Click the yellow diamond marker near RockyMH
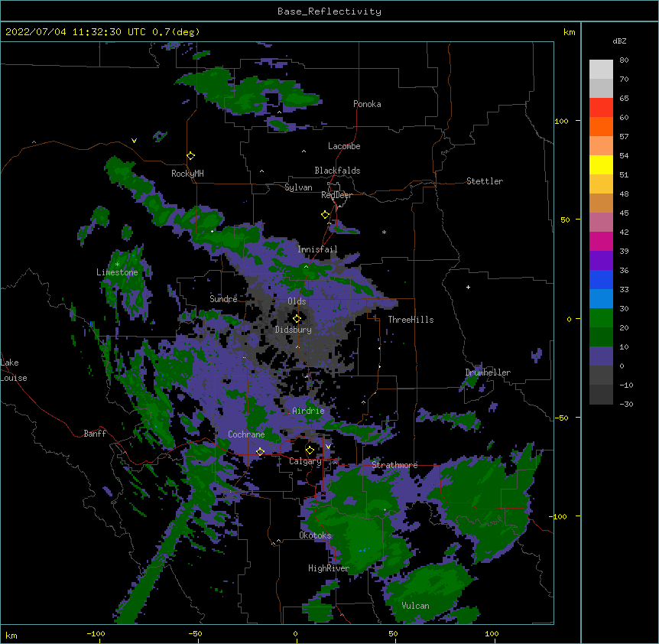 [x=191, y=156]
